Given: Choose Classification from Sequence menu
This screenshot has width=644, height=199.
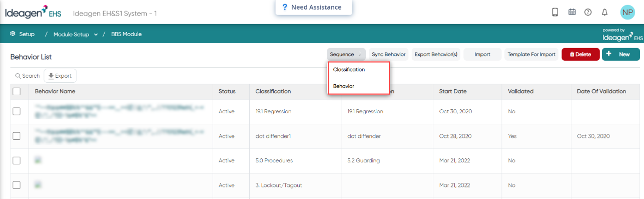Looking at the screenshot, I should coord(349,70).
